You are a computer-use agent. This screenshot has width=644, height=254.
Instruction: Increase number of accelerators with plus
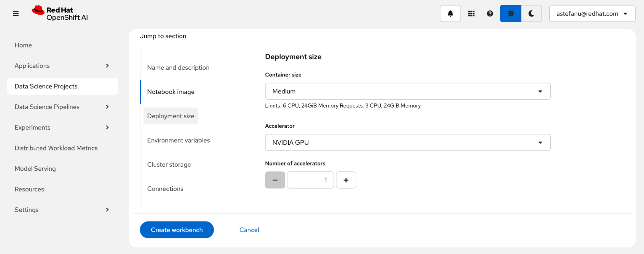pos(346,180)
